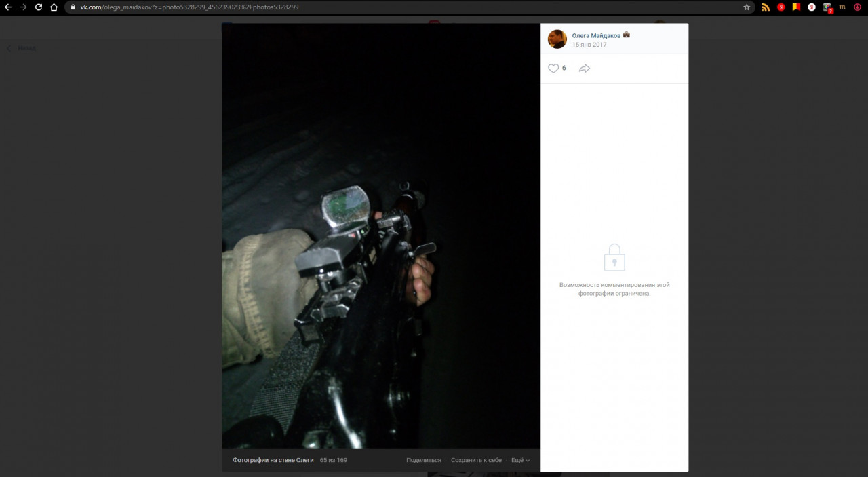Bookmark this page with the star icon
Viewport: 868px width, 477px height.
tap(747, 7)
